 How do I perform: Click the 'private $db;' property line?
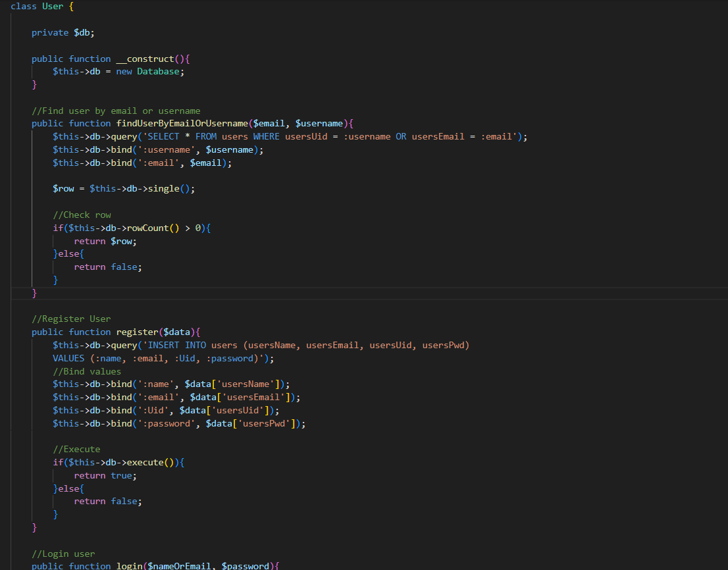[x=63, y=32]
